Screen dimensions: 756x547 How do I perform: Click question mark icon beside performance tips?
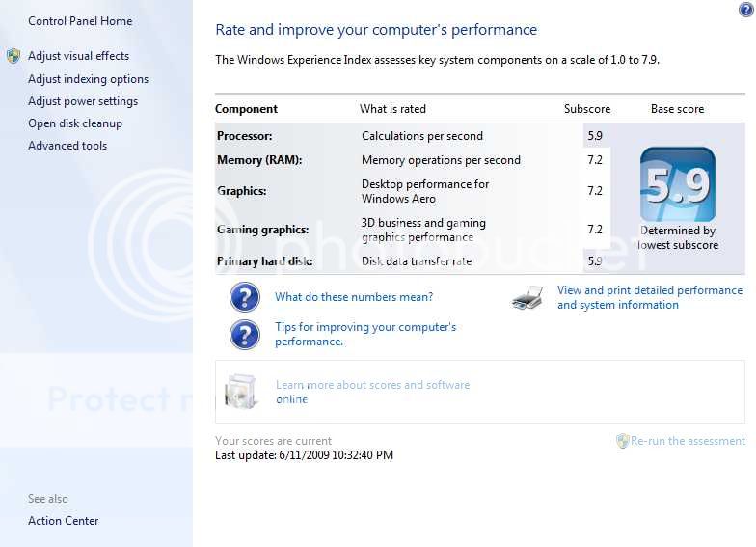coord(245,334)
